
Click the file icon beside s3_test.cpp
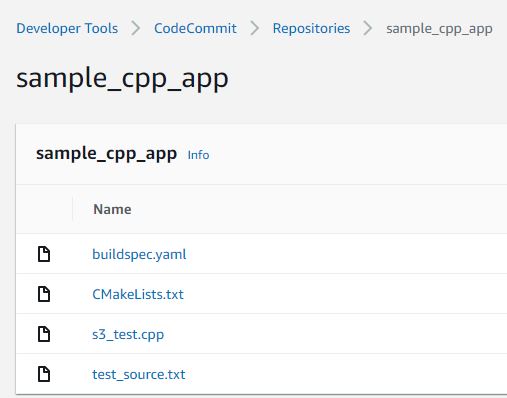click(44, 334)
